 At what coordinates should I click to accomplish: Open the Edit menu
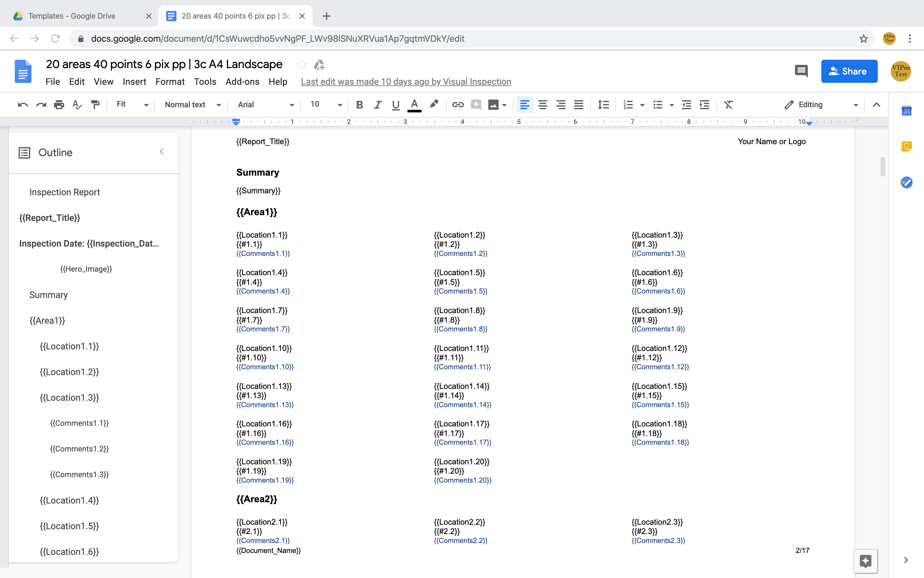point(77,82)
